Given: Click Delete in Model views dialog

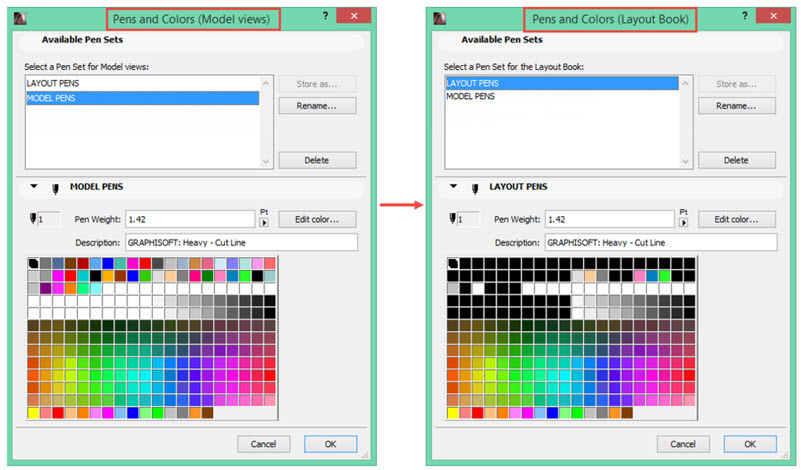Looking at the screenshot, I should [317, 160].
